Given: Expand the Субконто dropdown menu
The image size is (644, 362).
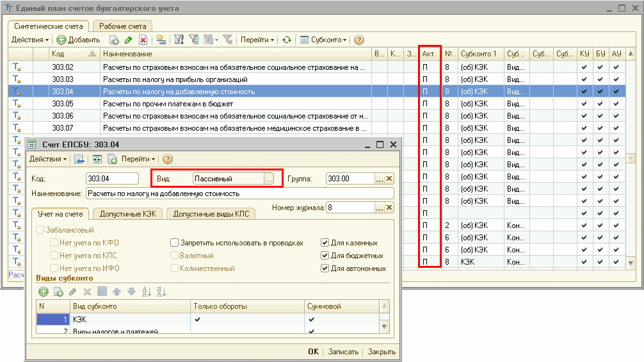Looking at the screenshot, I should (324, 40).
